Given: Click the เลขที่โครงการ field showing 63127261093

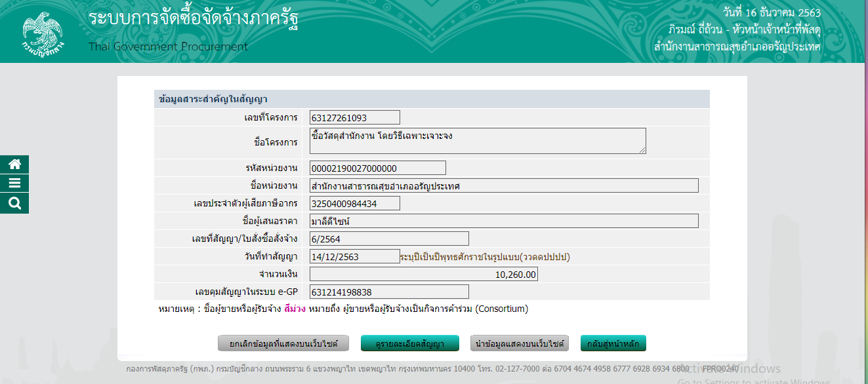Looking at the screenshot, I should point(354,118).
